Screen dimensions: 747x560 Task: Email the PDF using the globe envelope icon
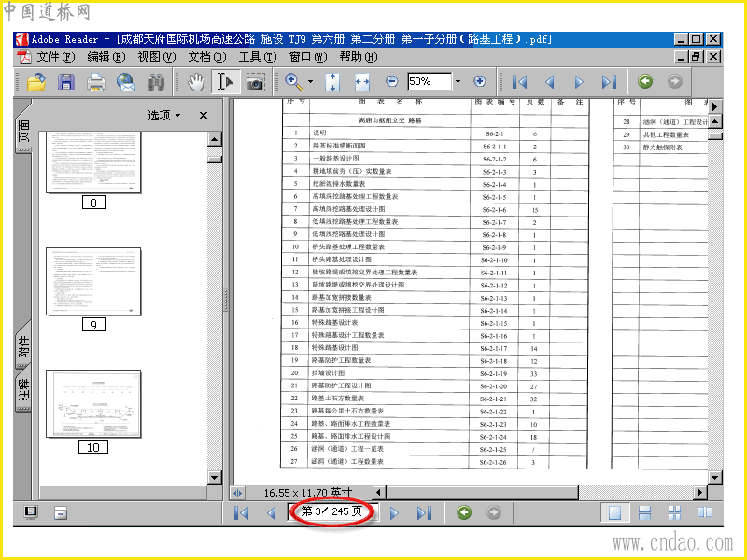point(126,82)
